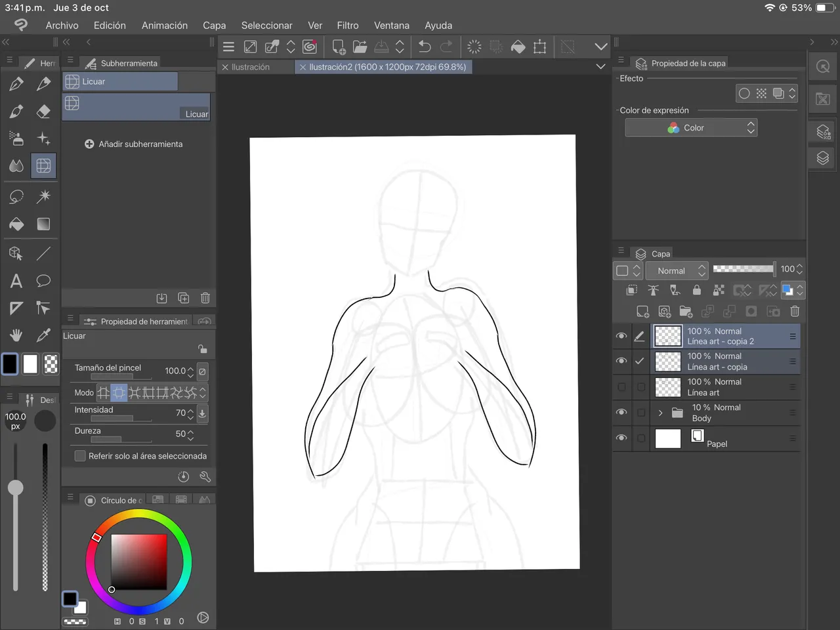Select the Línea art - copia 2 layer thumbnail
The image size is (840, 630).
[x=668, y=336]
